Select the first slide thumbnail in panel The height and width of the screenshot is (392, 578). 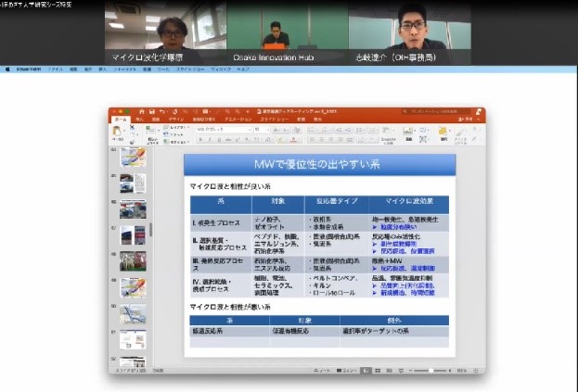click(133, 157)
